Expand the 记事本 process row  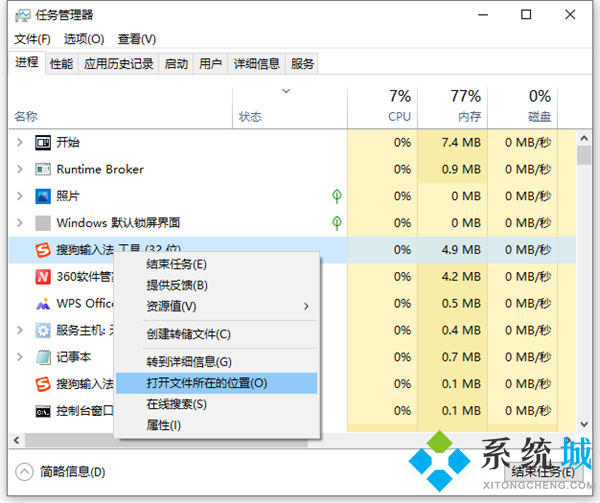[x=20, y=357]
